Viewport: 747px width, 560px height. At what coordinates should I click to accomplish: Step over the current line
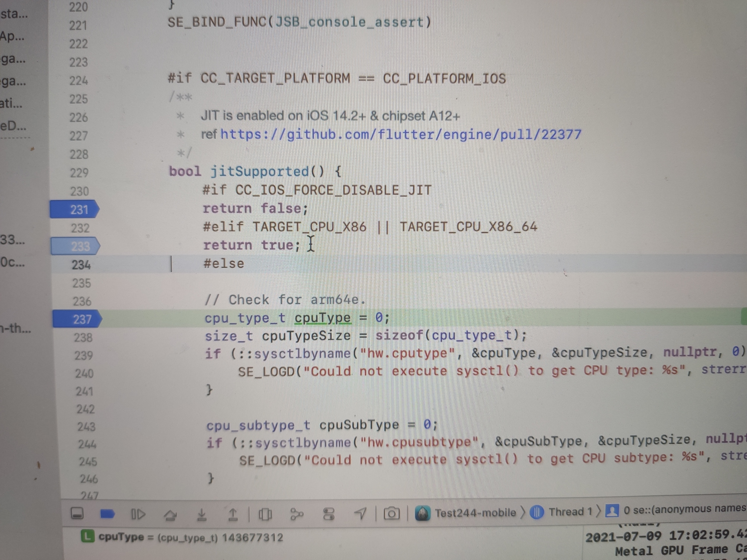tap(170, 515)
